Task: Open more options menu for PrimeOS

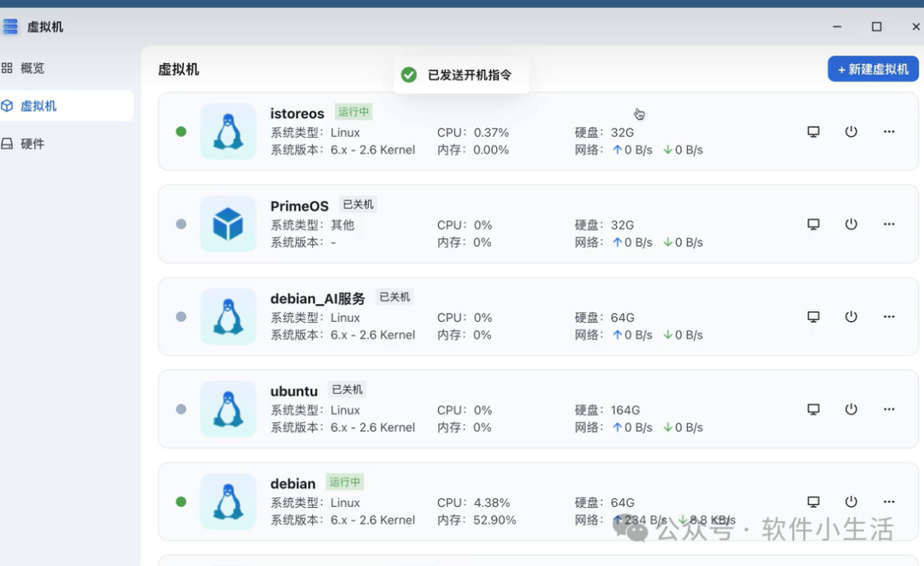Action: coord(889,224)
